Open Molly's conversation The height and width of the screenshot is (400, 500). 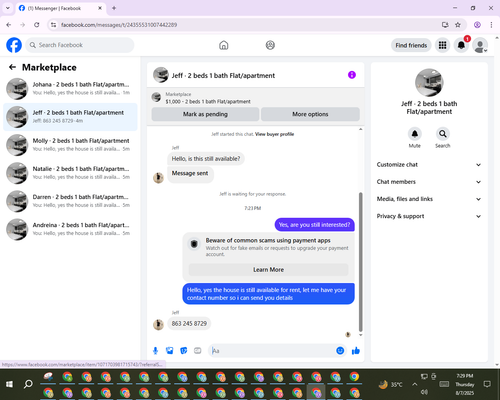[x=70, y=145]
